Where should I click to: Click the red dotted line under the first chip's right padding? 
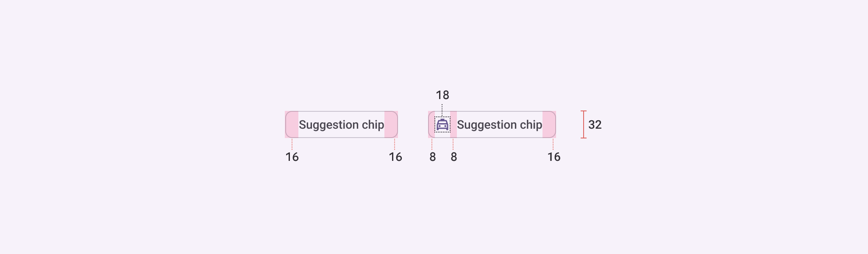(x=395, y=144)
